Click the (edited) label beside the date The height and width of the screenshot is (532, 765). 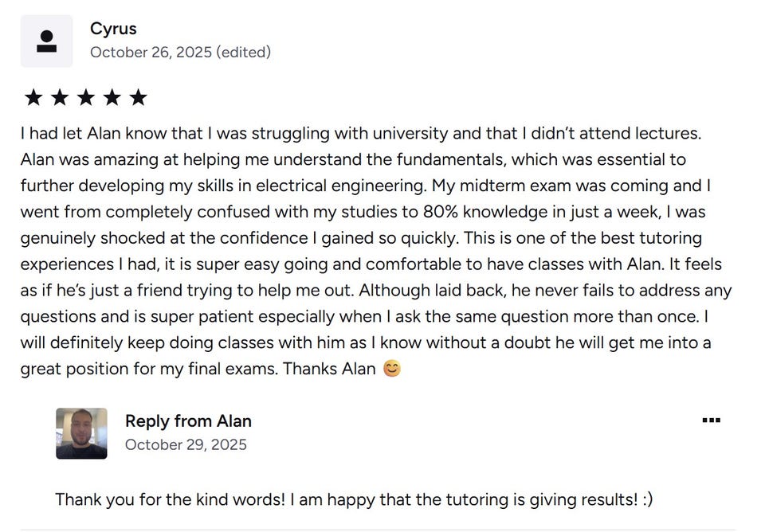coord(244,53)
